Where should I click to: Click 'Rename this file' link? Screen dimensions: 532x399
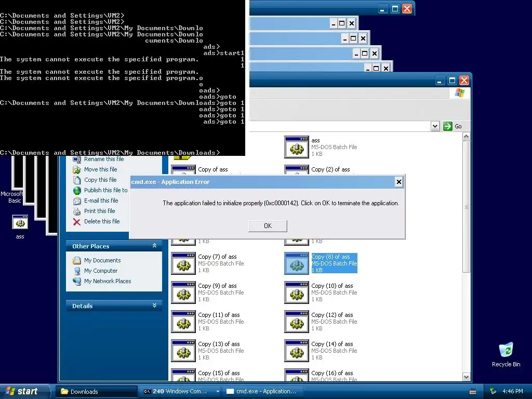(x=104, y=159)
